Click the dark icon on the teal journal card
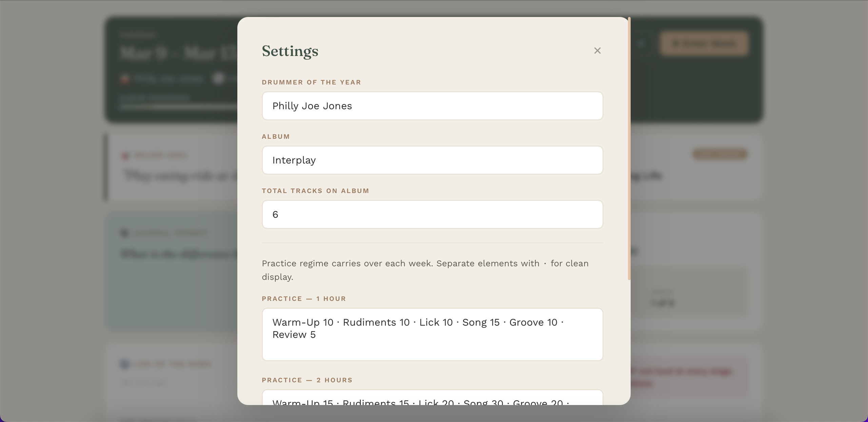This screenshot has height=422, width=868. pos(124,233)
